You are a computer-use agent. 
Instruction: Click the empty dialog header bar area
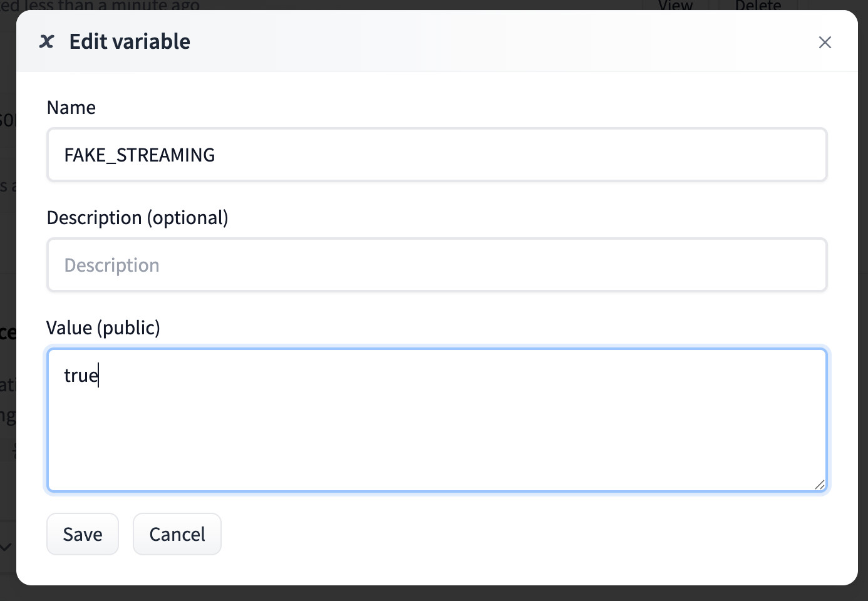(501, 42)
